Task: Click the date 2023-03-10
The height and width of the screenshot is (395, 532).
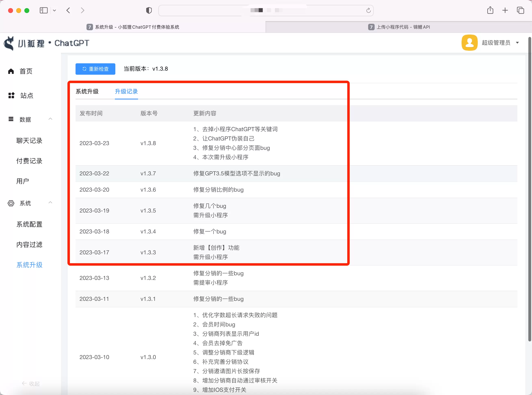Action: tap(94, 357)
